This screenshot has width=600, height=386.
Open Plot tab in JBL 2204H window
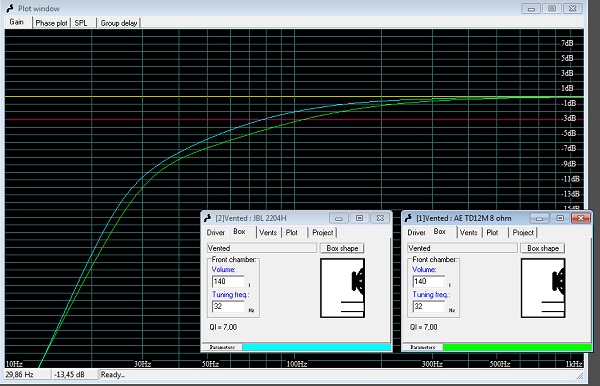tap(292, 233)
